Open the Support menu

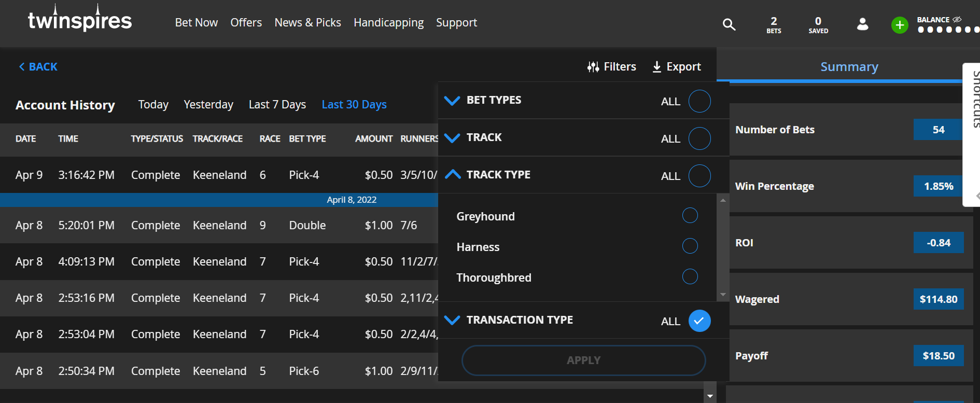click(x=456, y=23)
